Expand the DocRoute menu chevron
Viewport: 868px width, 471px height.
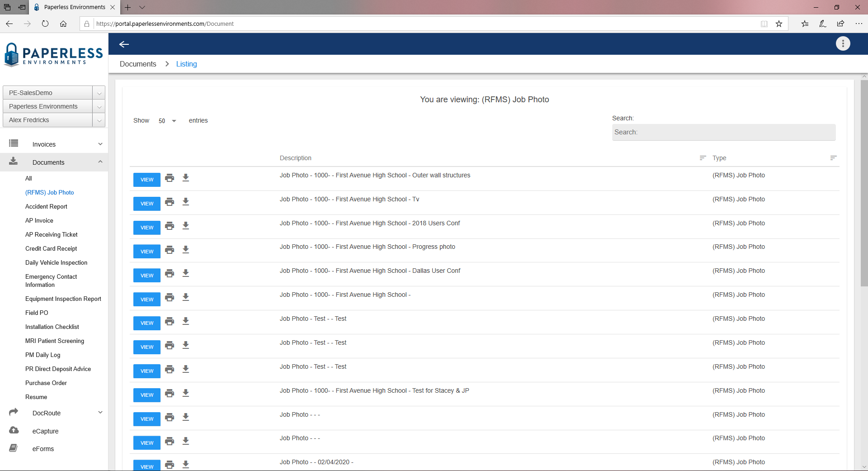(x=100, y=413)
